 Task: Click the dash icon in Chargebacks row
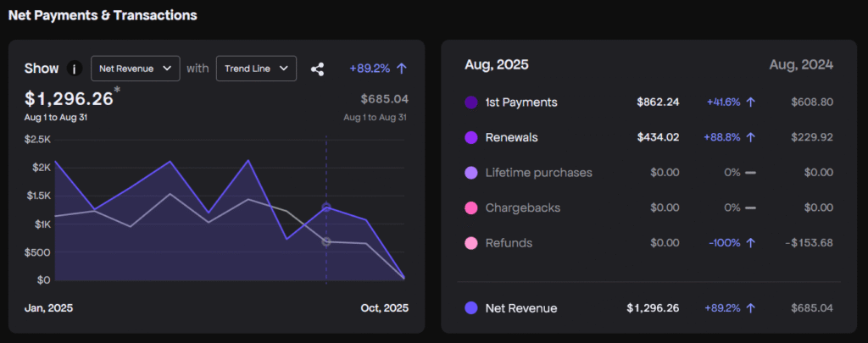[750, 207]
